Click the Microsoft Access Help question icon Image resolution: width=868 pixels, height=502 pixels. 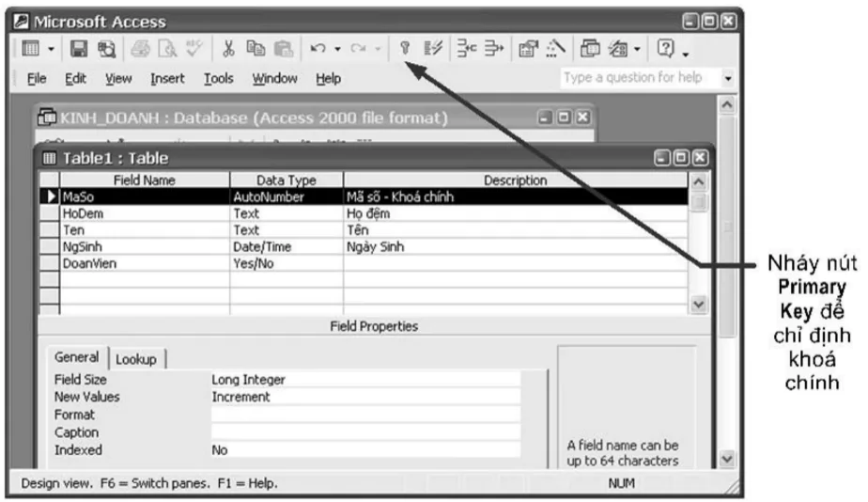[x=665, y=49]
